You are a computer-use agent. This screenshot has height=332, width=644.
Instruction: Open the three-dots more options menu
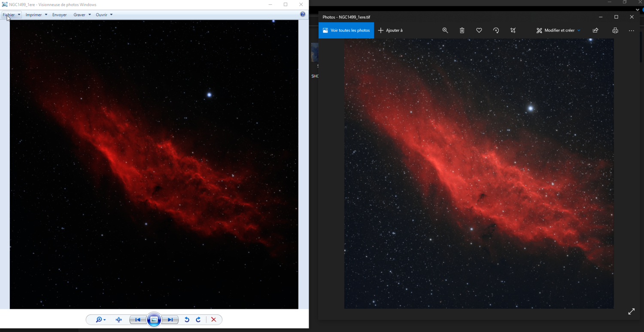tap(631, 30)
